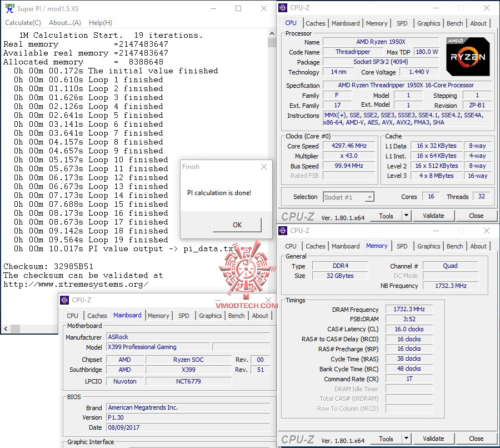Click Close in the Memory CPU-Z window
Screen dimensions: 500x448
[476, 439]
